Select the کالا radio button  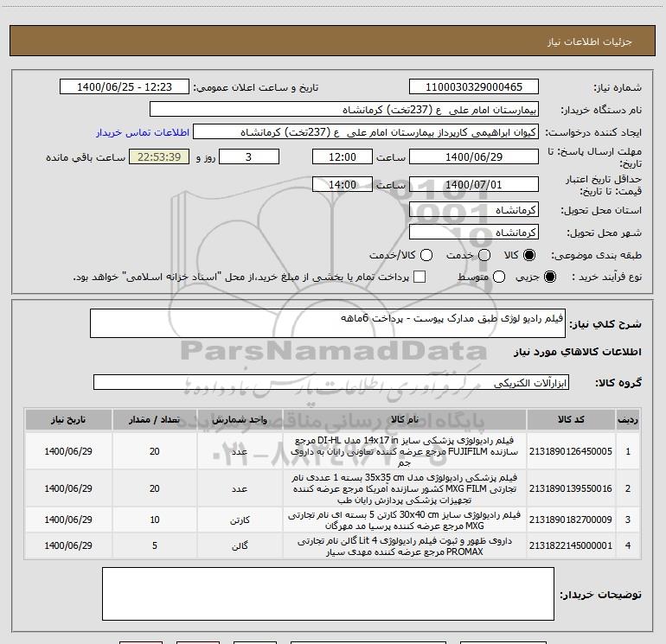(529, 255)
